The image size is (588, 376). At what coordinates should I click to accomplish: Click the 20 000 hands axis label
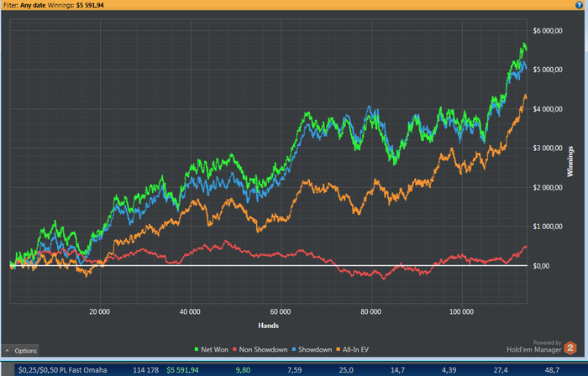click(x=100, y=311)
